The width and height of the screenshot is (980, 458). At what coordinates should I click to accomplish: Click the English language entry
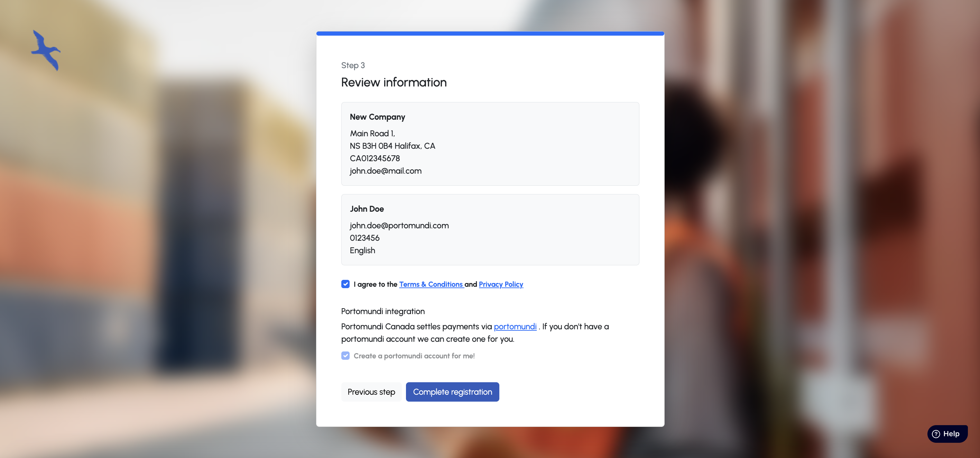tap(362, 250)
